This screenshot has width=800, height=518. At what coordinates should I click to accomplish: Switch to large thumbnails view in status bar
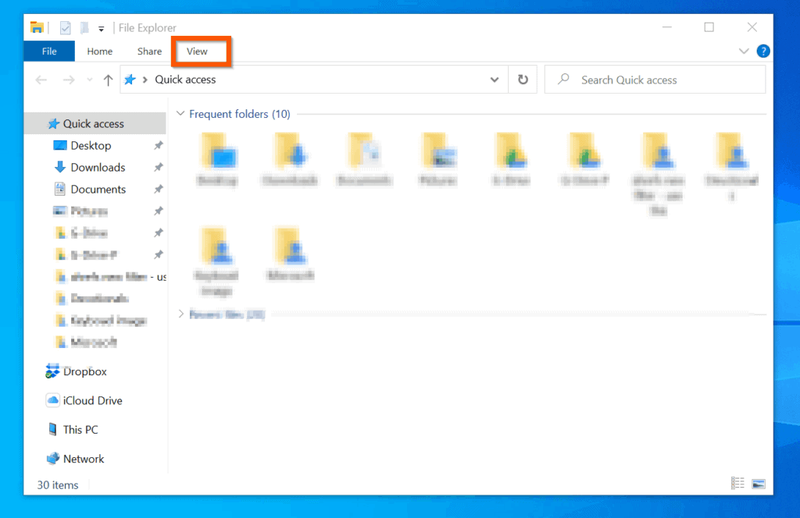coord(759,483)
